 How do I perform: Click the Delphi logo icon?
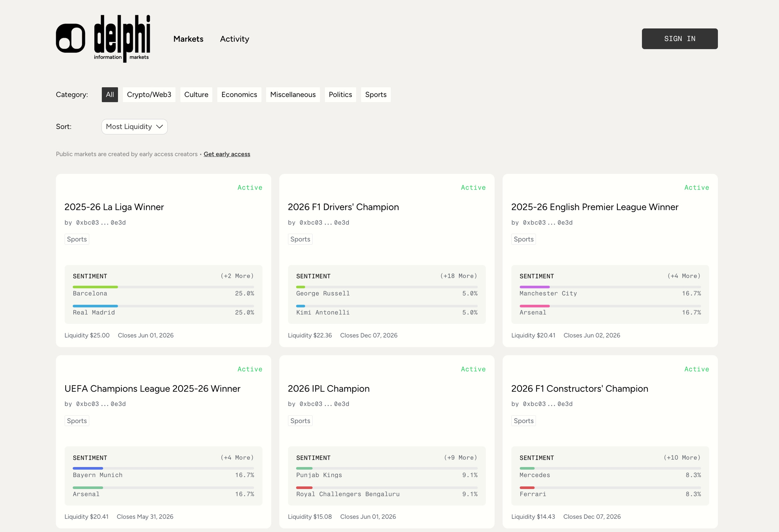tap(70, 38)
